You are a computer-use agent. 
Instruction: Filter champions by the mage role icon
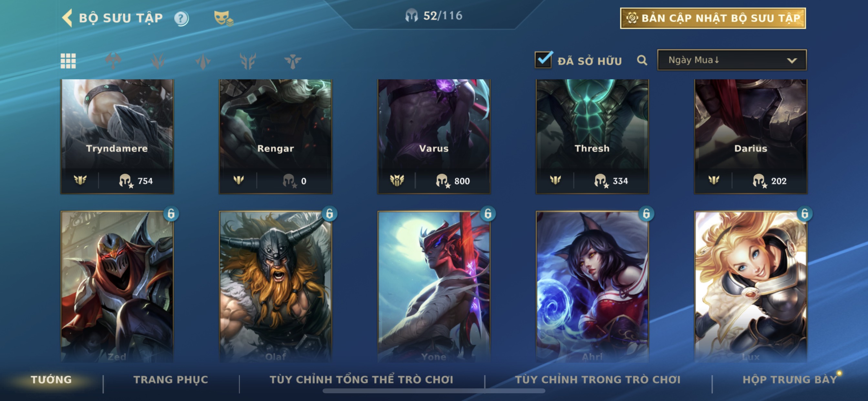tap(158, 61)
